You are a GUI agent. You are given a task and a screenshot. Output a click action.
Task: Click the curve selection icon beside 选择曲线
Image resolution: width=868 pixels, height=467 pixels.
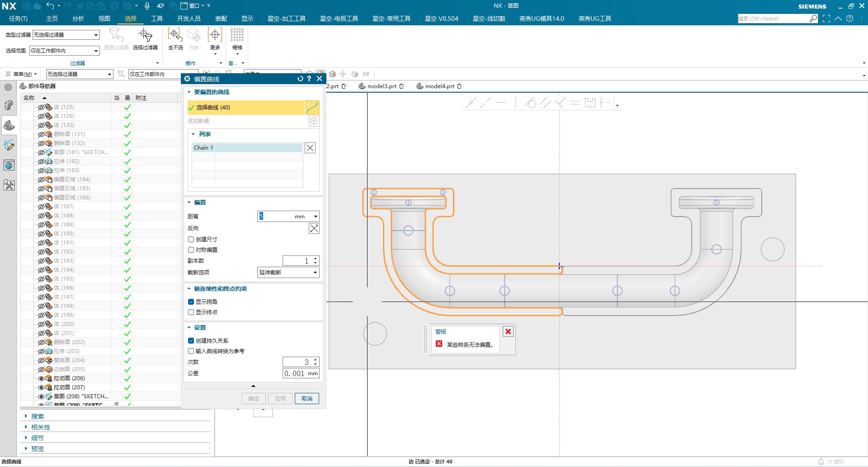(x=312, y=107)
